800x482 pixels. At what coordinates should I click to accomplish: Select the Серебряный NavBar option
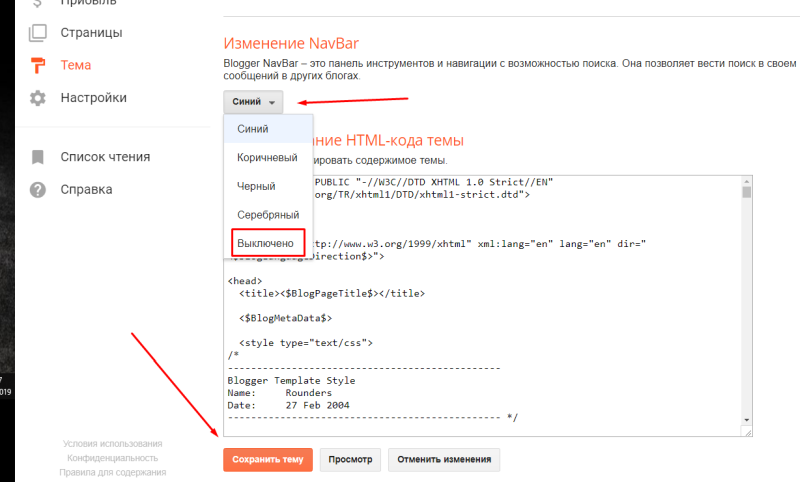(x=267, y=215)
